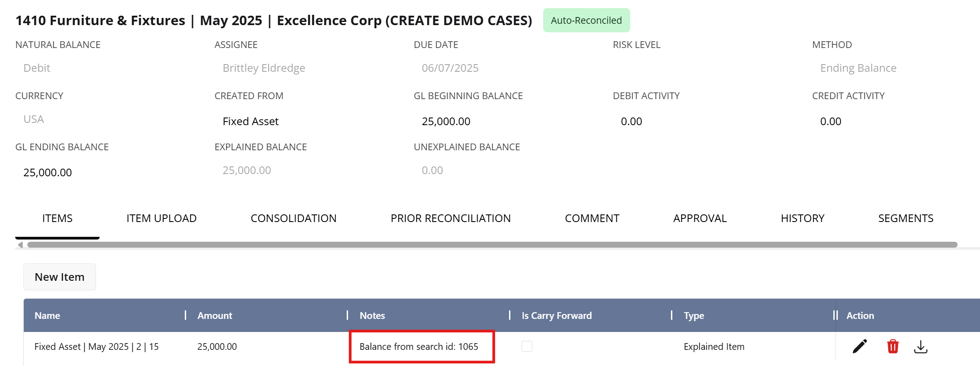Select the Notes cell with search id 1065
This screenshot has height=366, width=980.
click(418, 347)
